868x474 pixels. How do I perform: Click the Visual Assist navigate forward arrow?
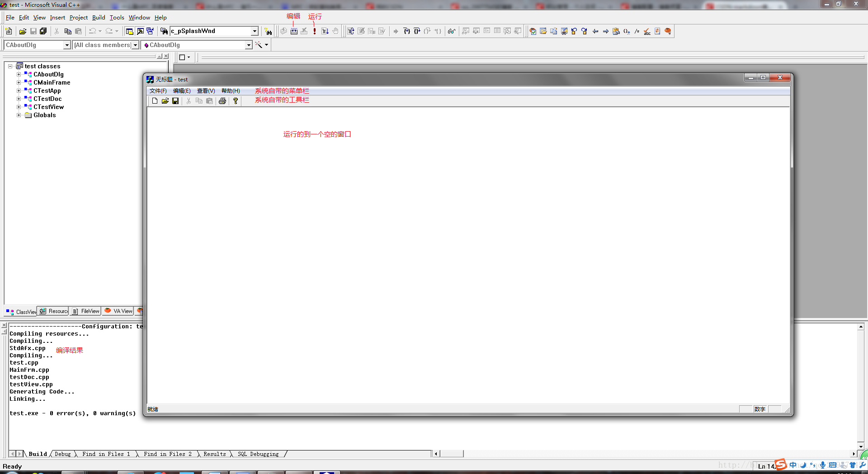click(x=606, y=31)
